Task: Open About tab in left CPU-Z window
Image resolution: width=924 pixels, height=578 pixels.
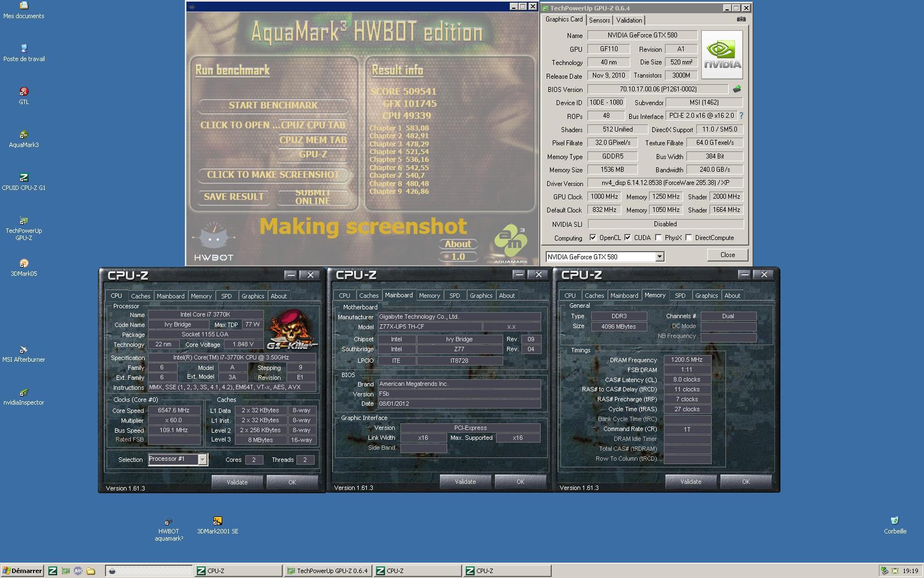Action: [x=278, y=296]
